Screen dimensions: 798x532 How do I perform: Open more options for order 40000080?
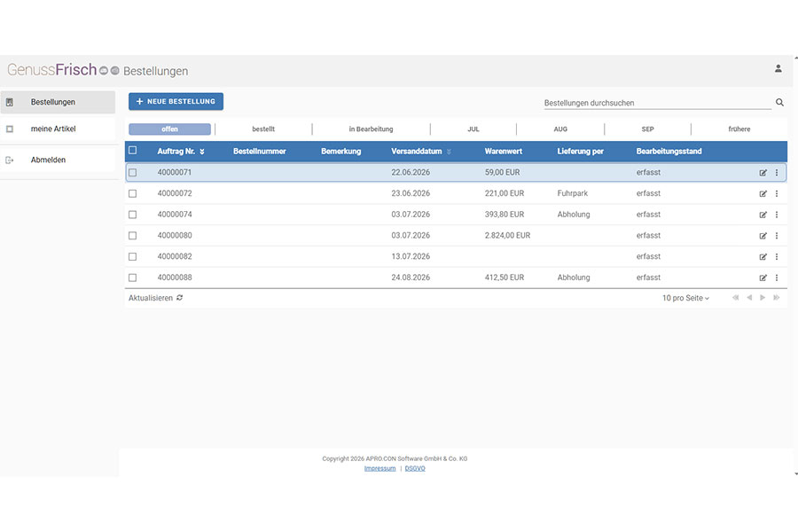pos(777,236)
